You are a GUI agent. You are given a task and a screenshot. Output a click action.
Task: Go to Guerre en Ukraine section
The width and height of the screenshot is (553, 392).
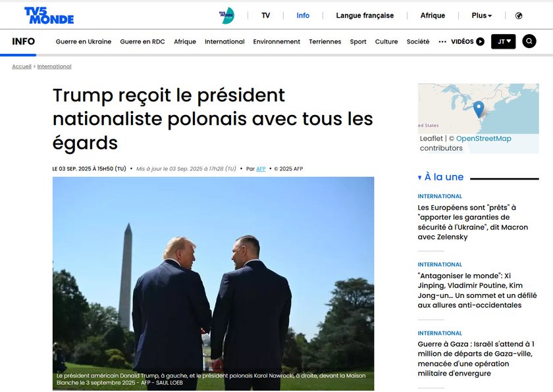click(83, 41)
